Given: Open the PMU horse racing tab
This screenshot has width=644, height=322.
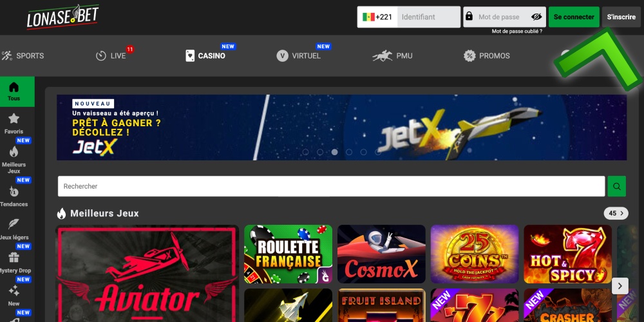Looking at the screenshot, I should [392, 55].
